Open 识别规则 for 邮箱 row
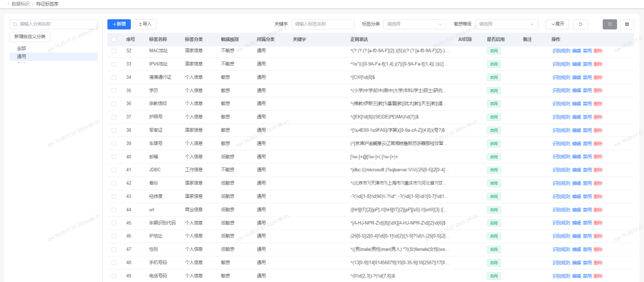The width and height of the screenshot is (644, 282). 561,157
